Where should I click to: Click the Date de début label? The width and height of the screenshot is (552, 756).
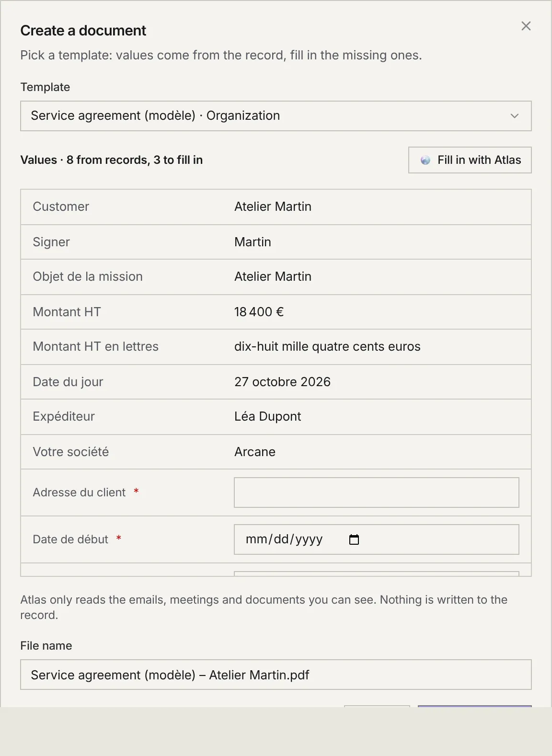click(x=70, y=539)
